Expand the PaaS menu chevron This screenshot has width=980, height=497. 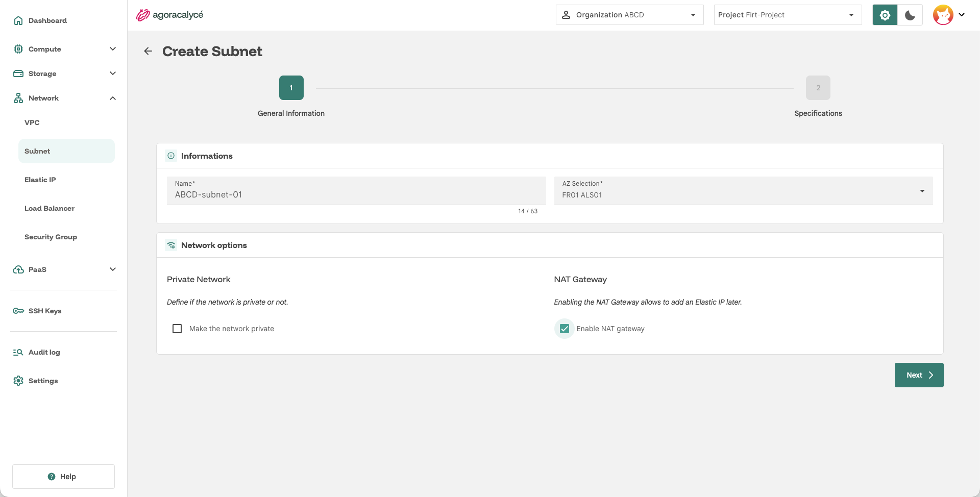[x=113, y=269]
